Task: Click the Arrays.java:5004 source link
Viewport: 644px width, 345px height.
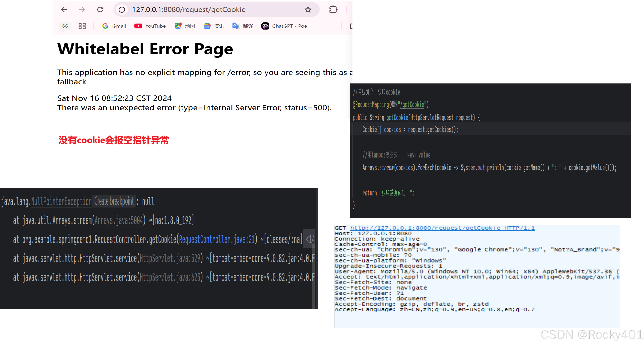Action: [x=118, y=220]
